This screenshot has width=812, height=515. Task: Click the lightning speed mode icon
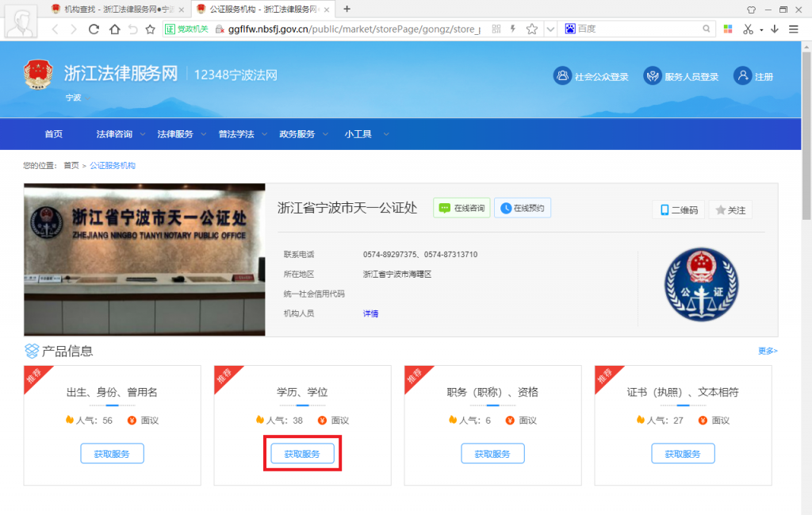pos(513,29)
